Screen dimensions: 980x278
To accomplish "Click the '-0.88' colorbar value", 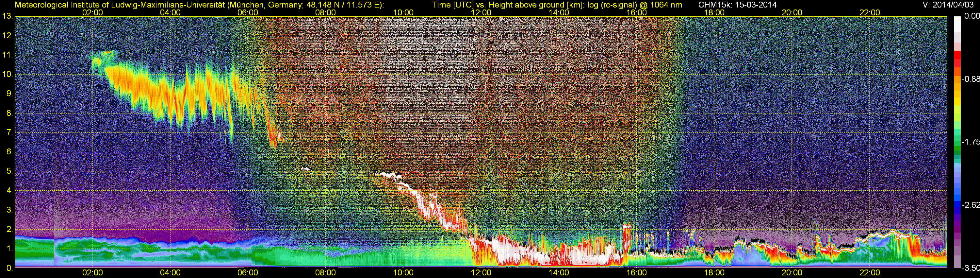I will (x=971, y=79).
